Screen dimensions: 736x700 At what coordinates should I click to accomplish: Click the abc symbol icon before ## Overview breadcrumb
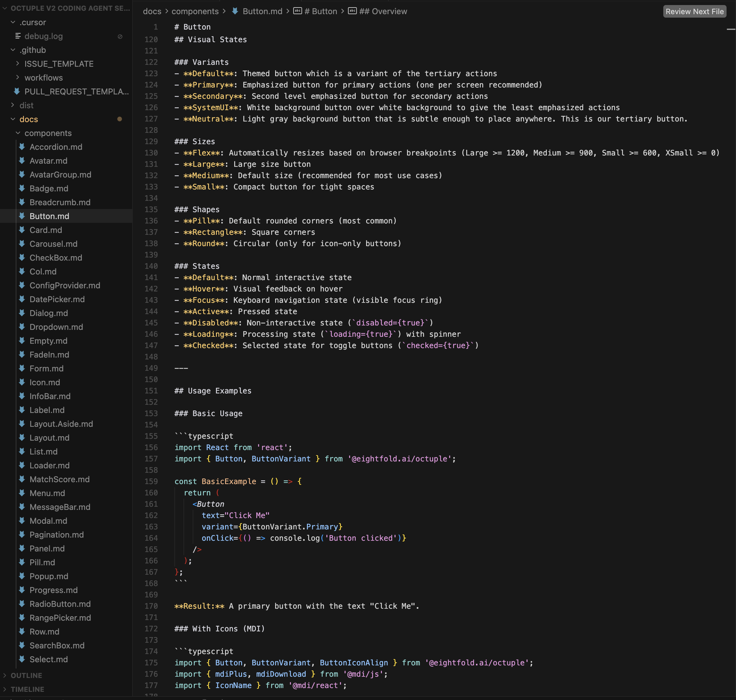point(352,11)
